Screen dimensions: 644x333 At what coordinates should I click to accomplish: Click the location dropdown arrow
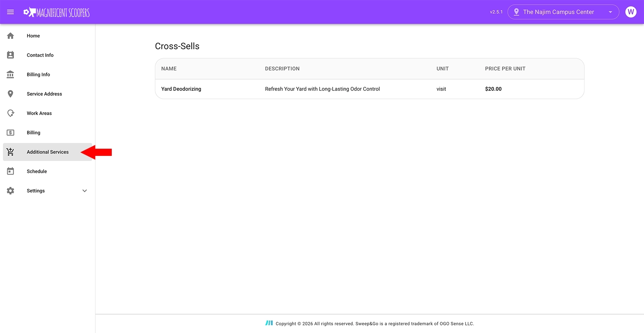(x=610, y=12)
